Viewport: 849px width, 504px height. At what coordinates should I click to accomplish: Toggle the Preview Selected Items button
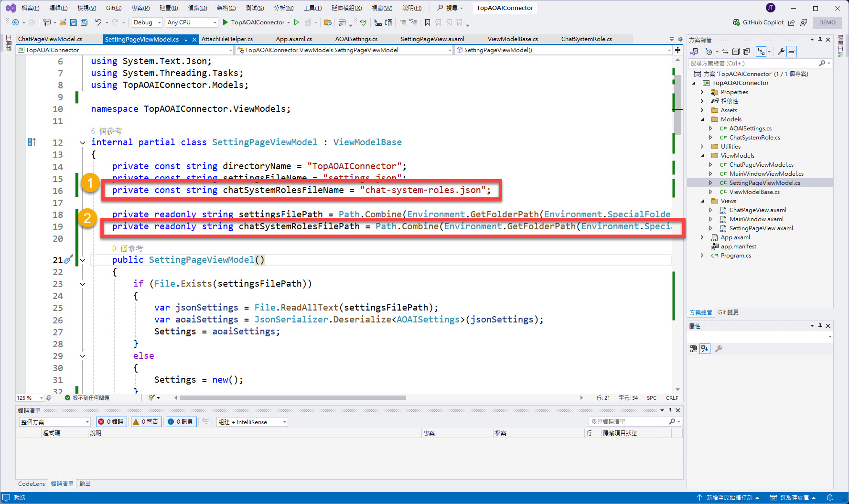click(792, 52)
